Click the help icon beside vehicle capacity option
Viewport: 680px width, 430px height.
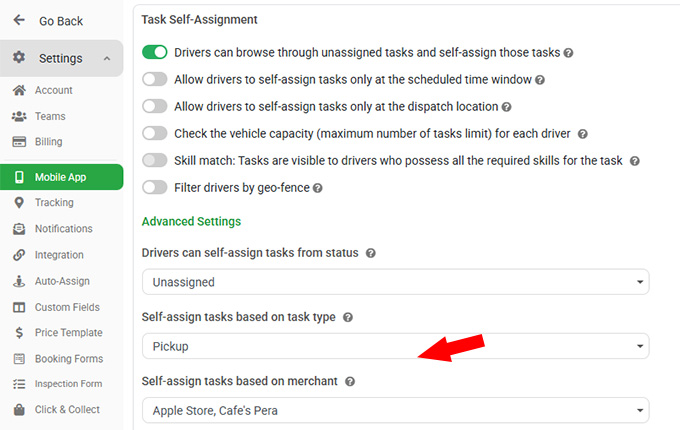[x=582, y=133]
